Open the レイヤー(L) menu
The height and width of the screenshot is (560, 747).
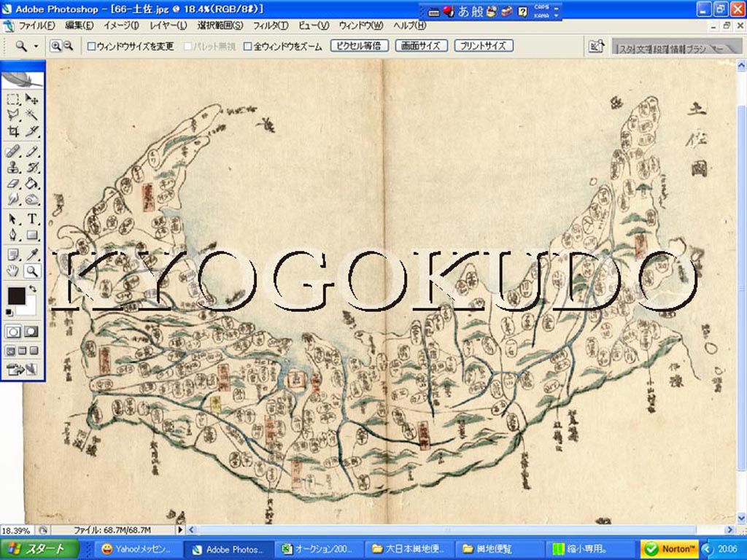pos(169,26)
